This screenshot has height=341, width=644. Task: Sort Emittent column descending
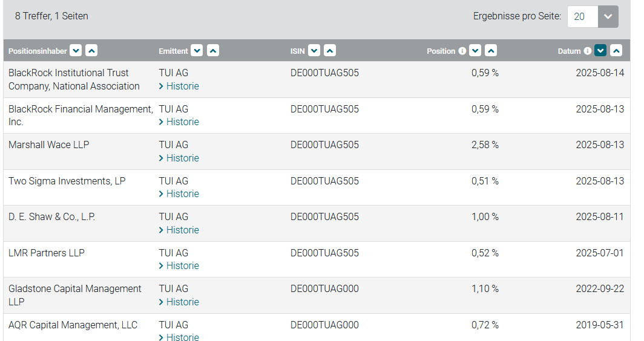pyautogui.click(x=197, y=51)
